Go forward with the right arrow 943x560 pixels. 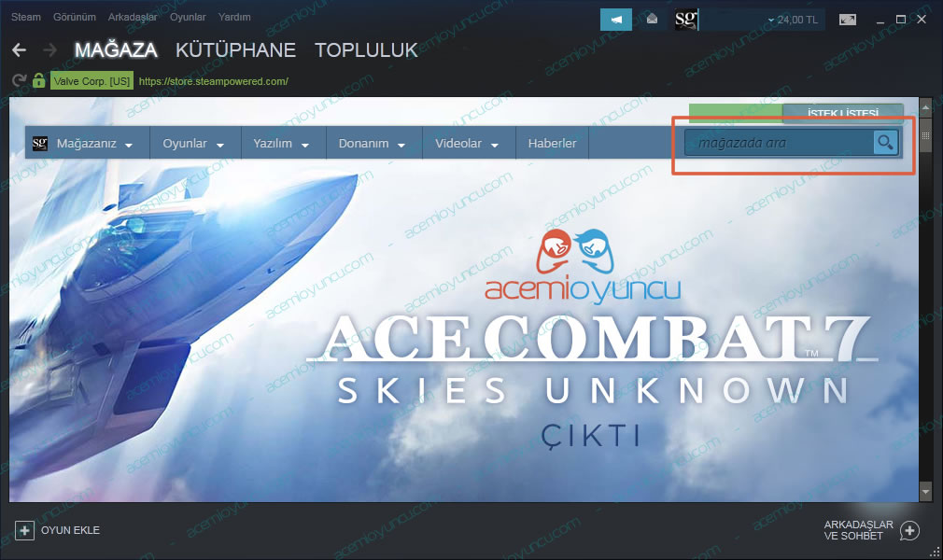coord(50,49)
